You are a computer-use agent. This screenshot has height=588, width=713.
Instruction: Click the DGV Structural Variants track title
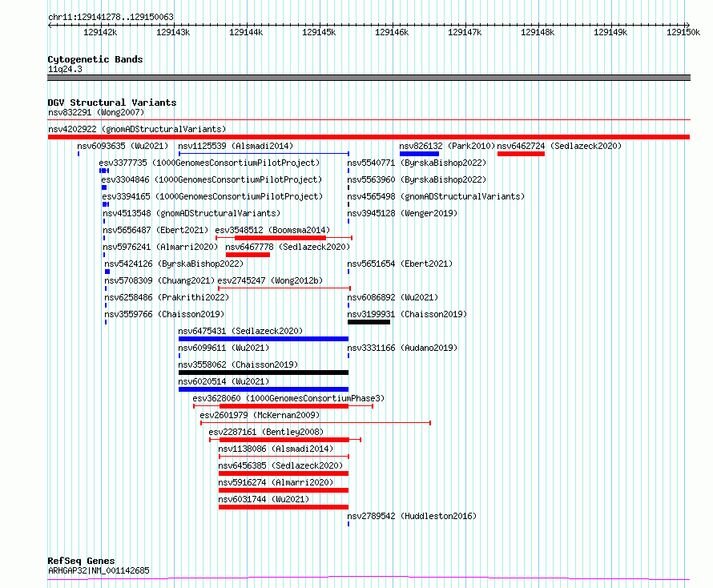(112, 103)
